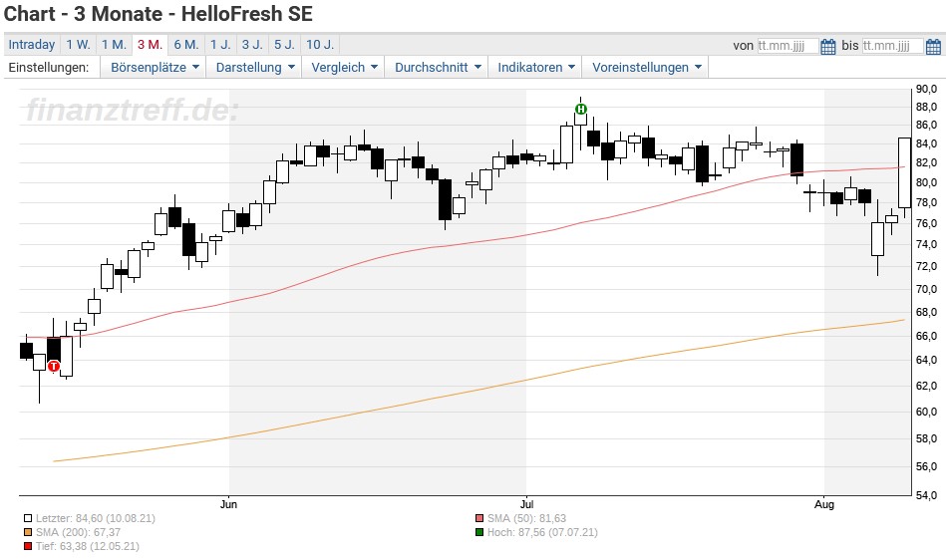Image resolution: width=946 pixels, height=560 pixels.
Task: Click 'SMA (50): 81,63' legend text
Action: point(526,518)
